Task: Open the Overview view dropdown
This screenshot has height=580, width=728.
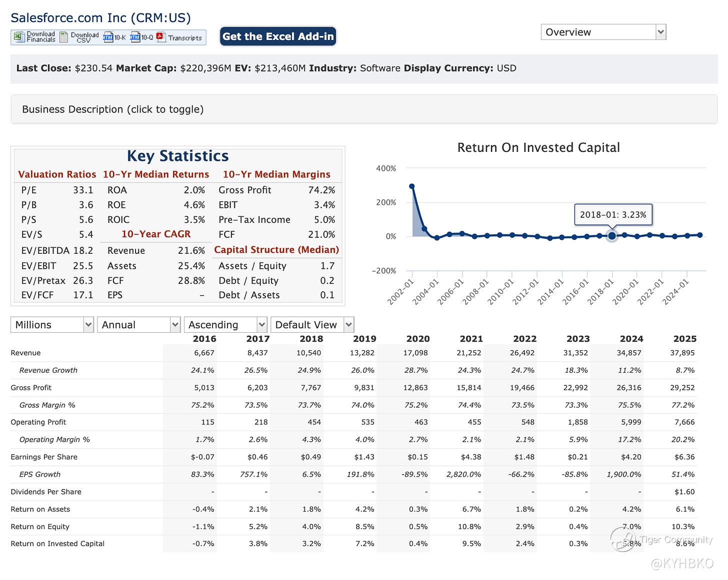Action: (603, 32)
